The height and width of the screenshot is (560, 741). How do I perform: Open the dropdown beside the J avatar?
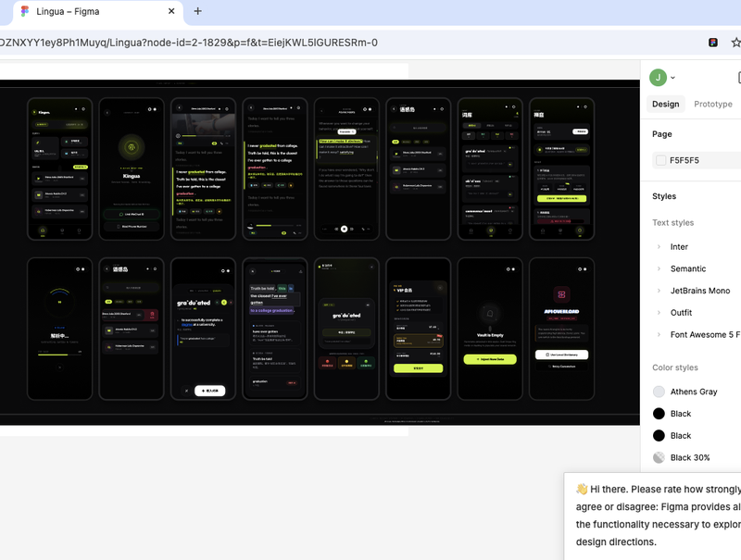coord(673,78)
